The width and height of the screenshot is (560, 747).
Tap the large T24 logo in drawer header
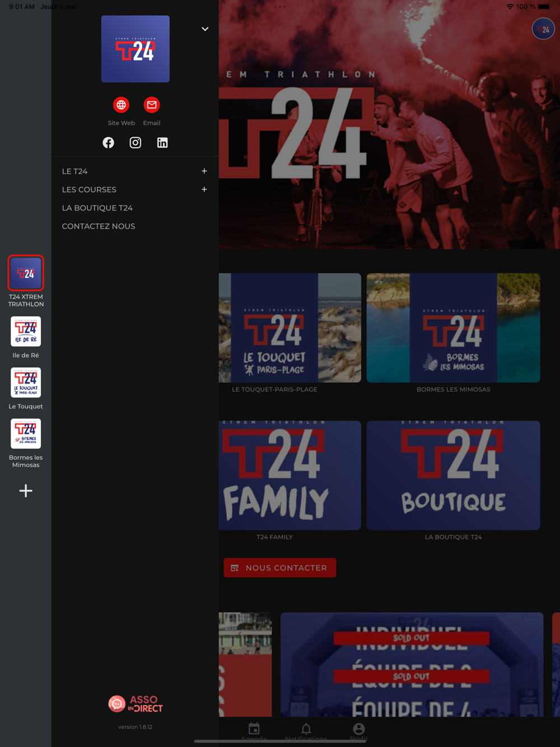tap(136, 49)
